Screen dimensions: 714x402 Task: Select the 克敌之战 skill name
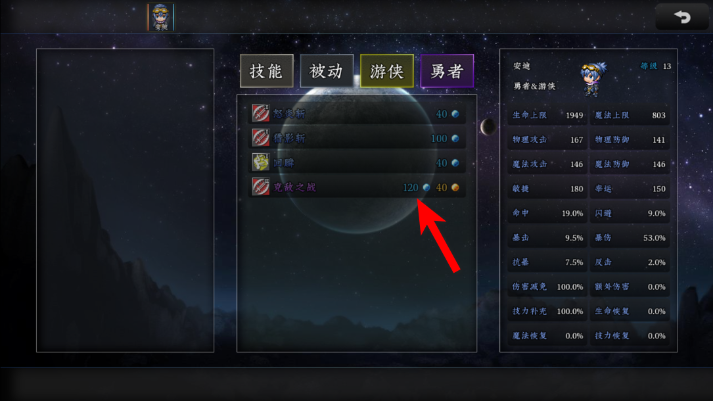[294, 187]
